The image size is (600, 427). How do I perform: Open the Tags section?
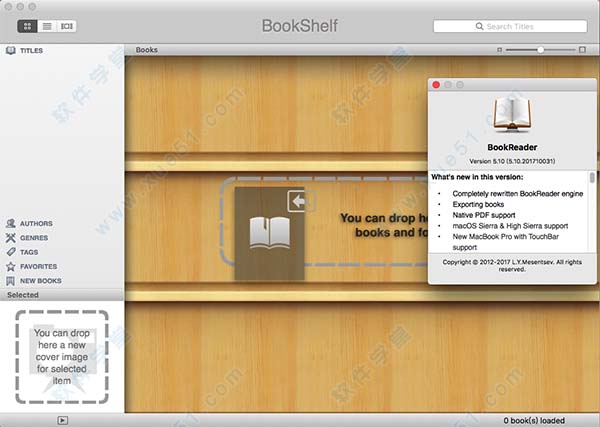29,252
